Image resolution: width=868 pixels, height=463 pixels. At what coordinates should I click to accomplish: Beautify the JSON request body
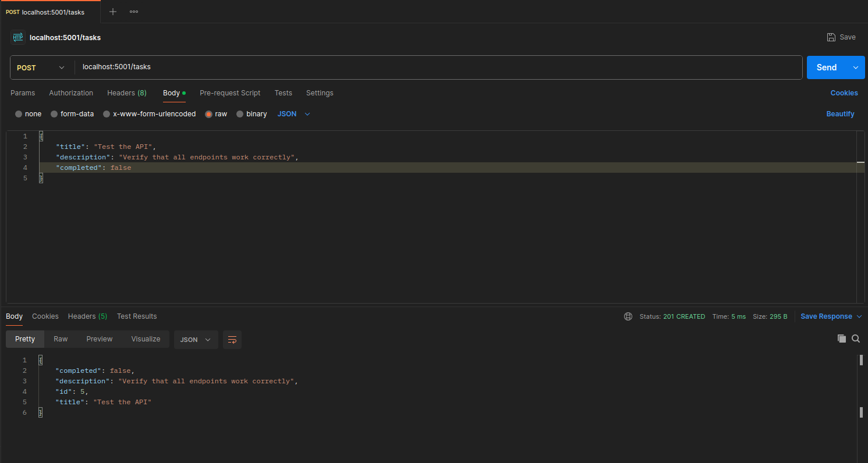point(840,113)
